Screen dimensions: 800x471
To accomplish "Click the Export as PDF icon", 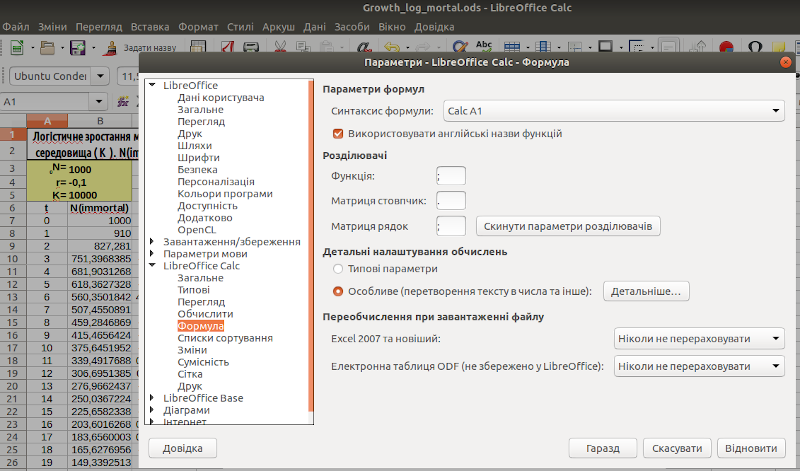I will coord(228,47).
